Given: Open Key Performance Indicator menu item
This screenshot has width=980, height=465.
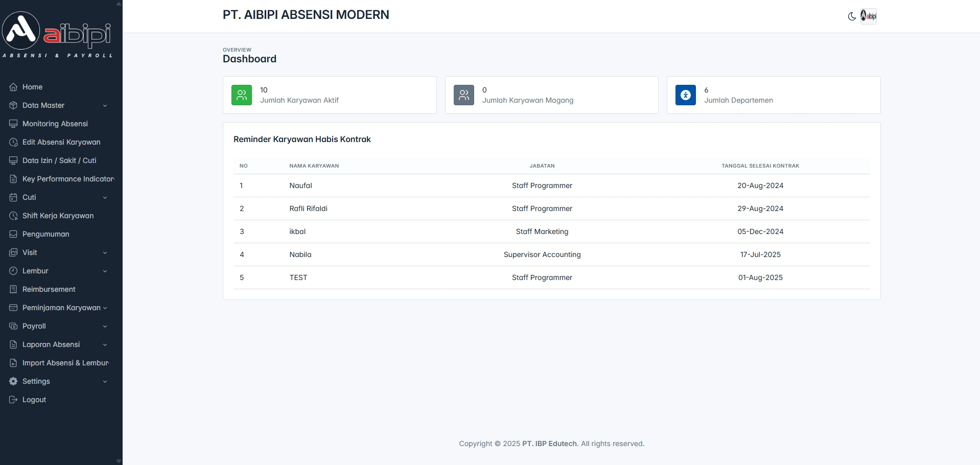Looking at the screenshot, I should coord(68,179).
